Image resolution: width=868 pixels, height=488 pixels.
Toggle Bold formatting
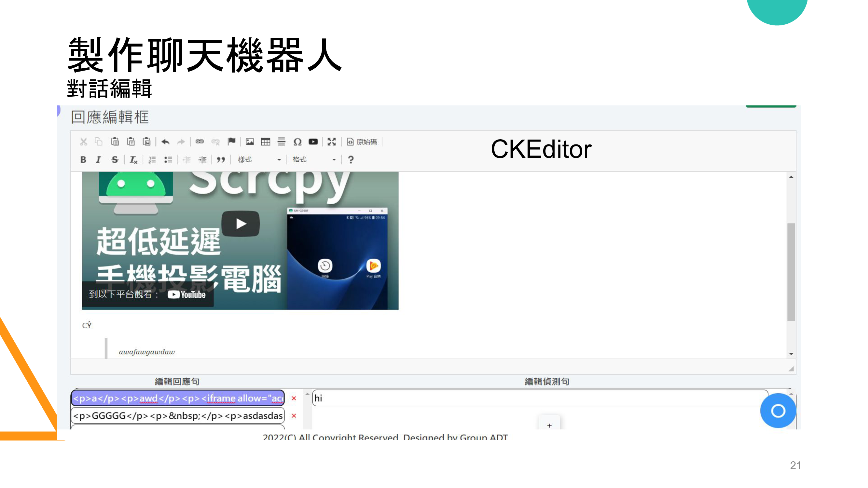tap(83, 160)
